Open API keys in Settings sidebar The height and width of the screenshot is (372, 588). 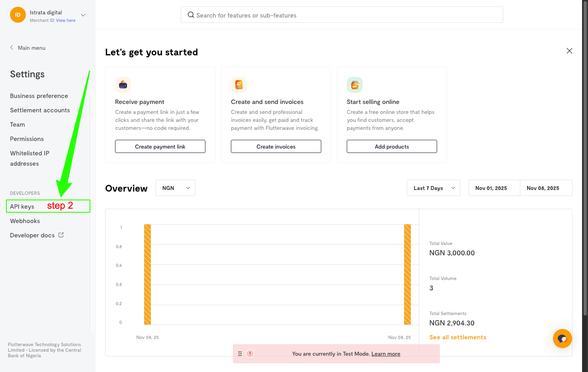click(22, 206)
